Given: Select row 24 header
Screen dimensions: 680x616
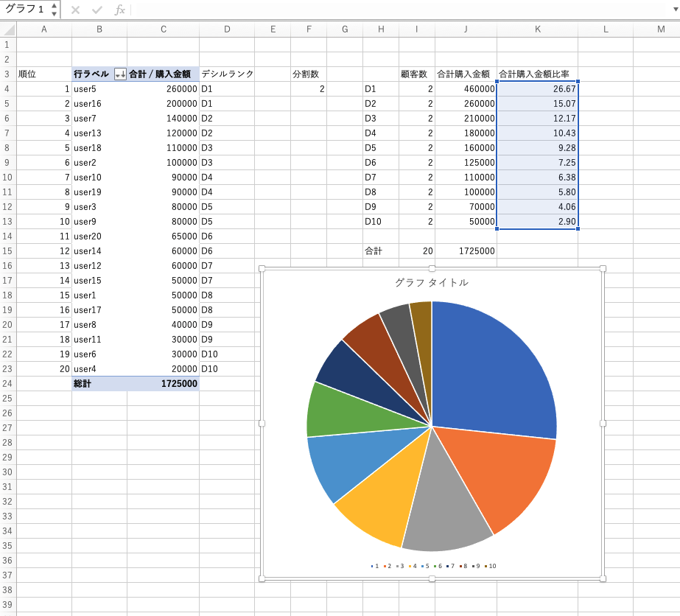Looking at the screenshot, I should click(x=7, y=383).
